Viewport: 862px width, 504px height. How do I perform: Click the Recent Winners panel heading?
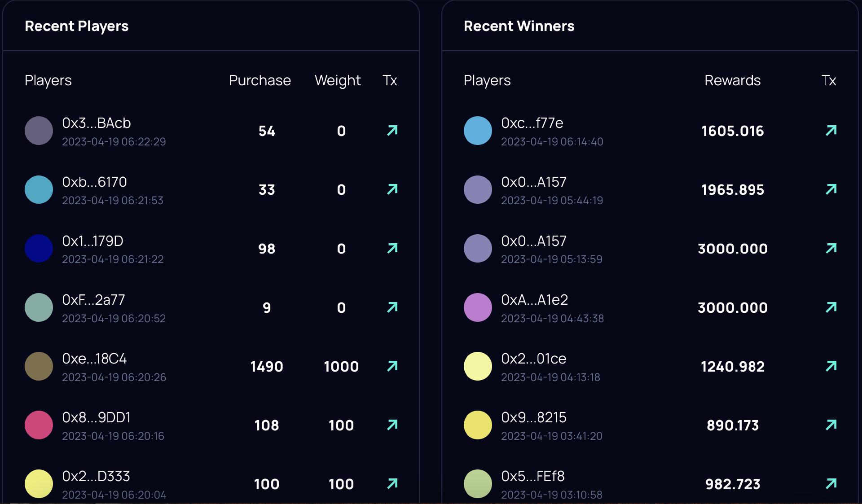coord(519,26)
